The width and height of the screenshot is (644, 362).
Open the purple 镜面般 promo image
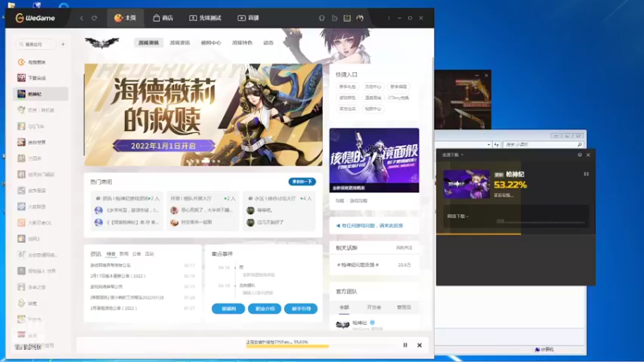coord(374,160)
